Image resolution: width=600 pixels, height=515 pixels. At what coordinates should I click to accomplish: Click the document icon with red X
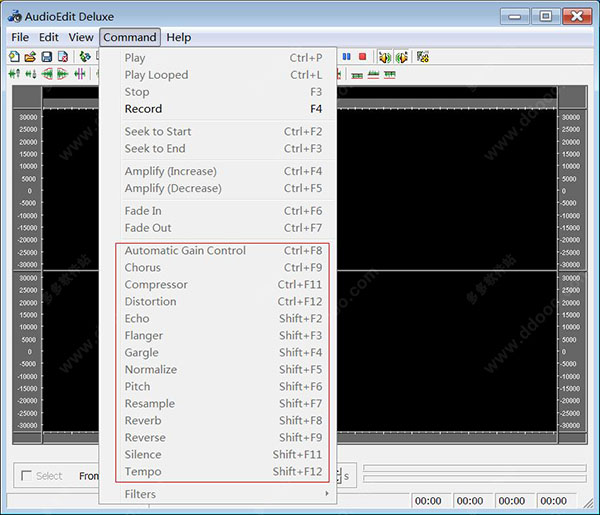[x=63, y=57]
